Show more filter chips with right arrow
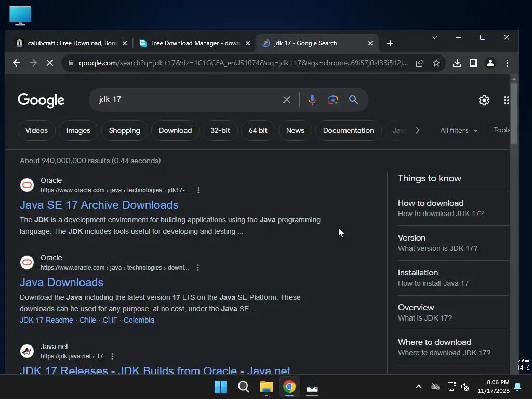The height and width of the screenshot is (399, 532). coord(418,130)
